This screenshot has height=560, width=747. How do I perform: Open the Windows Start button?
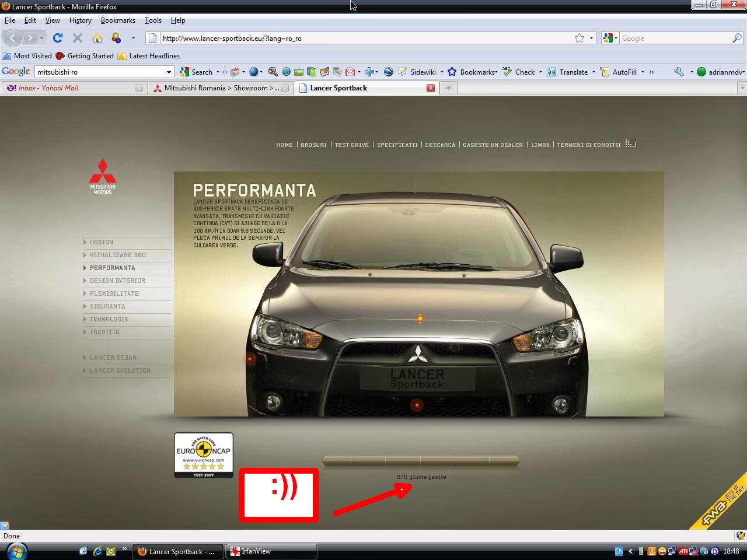(x=16, y=551)
